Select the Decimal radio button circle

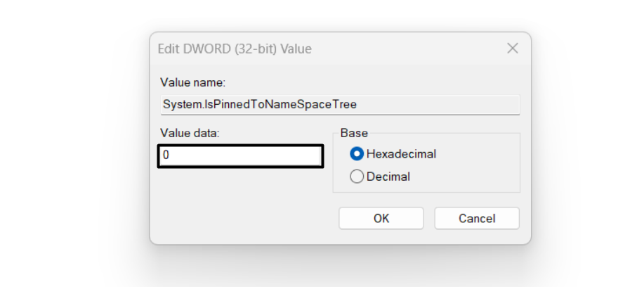[357, 177]
